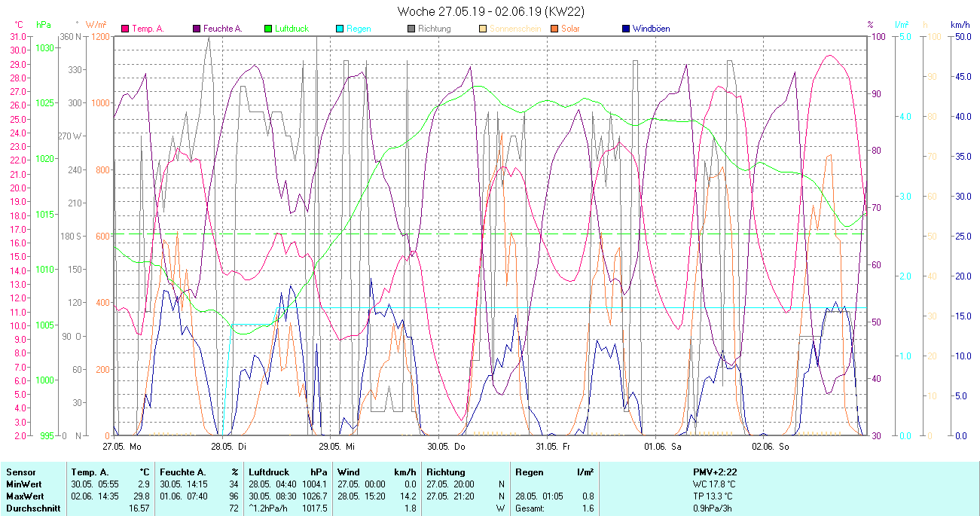This screenshot has height=516, width=980.
Task: Click the 'l/m²' axis unit label at top right
Action: (x=902, y=25)
